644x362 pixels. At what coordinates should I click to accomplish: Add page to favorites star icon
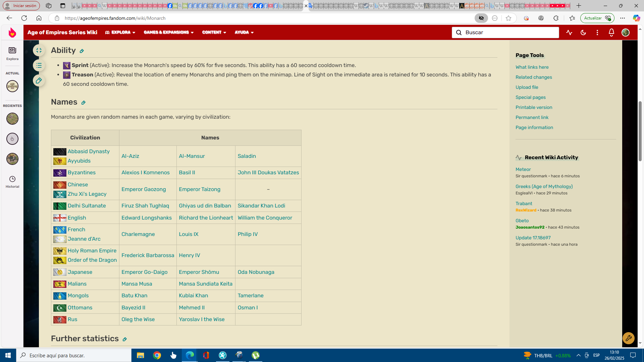point(508,18)
